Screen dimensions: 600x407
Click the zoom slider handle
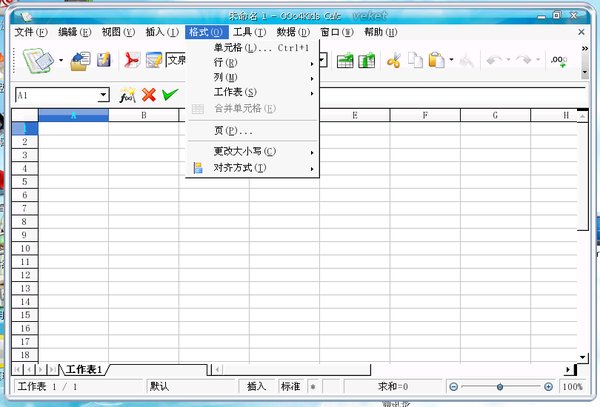click(500, 387)
